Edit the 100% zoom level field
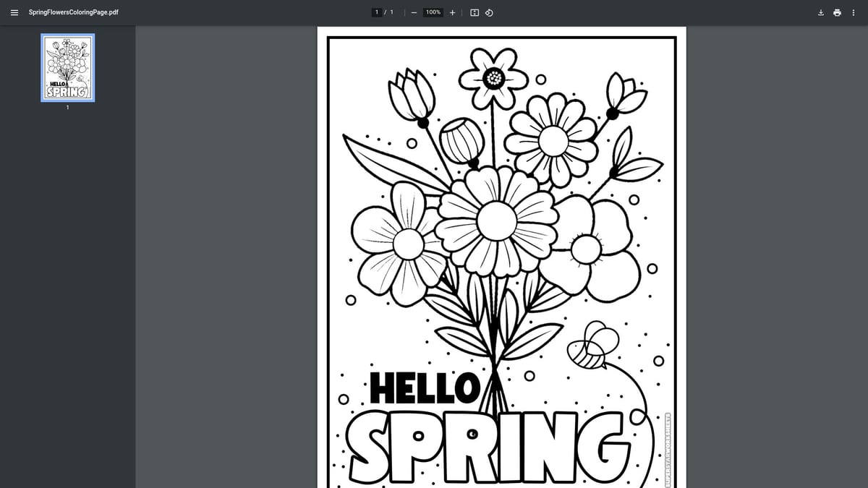868x488 pixels. coord(433,12)
